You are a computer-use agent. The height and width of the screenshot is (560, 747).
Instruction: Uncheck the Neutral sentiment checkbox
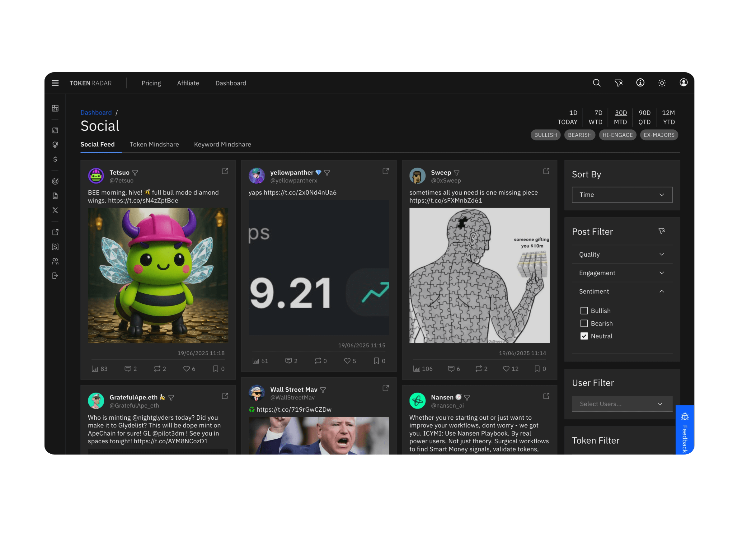[x=584, y=336]
